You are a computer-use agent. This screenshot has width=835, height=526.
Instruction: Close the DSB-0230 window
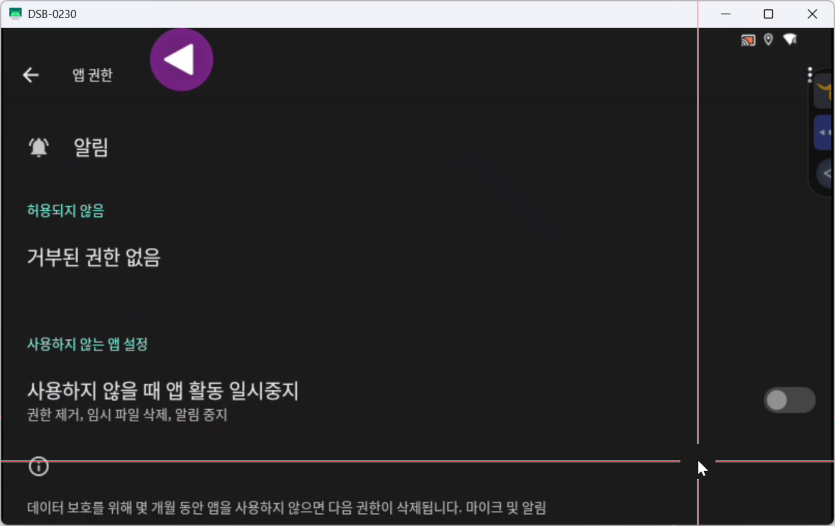tap(812, 14)
